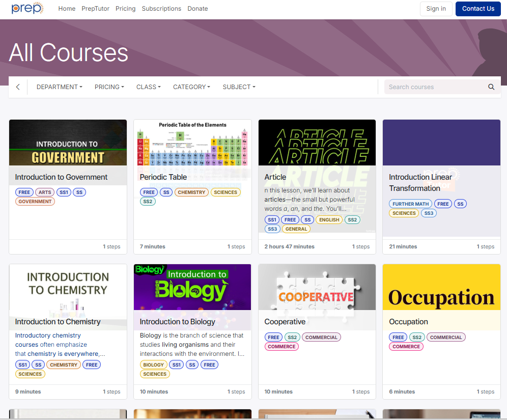Open the CLASS filter dropdown
507x420 pixels.
tap(149, 87)
